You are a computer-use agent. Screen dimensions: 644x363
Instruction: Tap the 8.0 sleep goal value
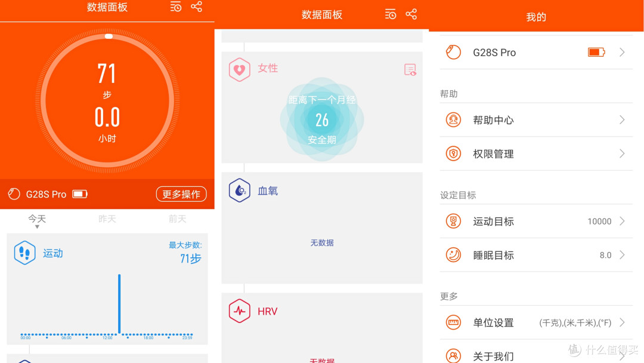pyautogui.click(x=605, y=255)
